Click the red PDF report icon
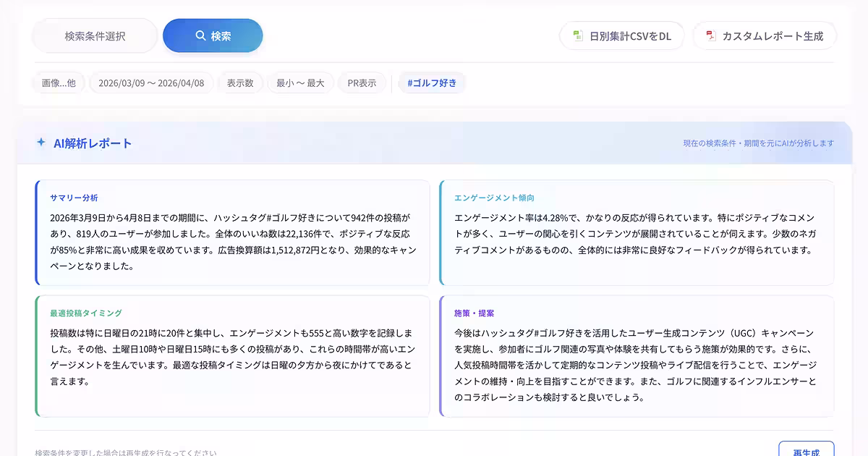The width and height of the screenshot is (868, 456). (710, 35)
